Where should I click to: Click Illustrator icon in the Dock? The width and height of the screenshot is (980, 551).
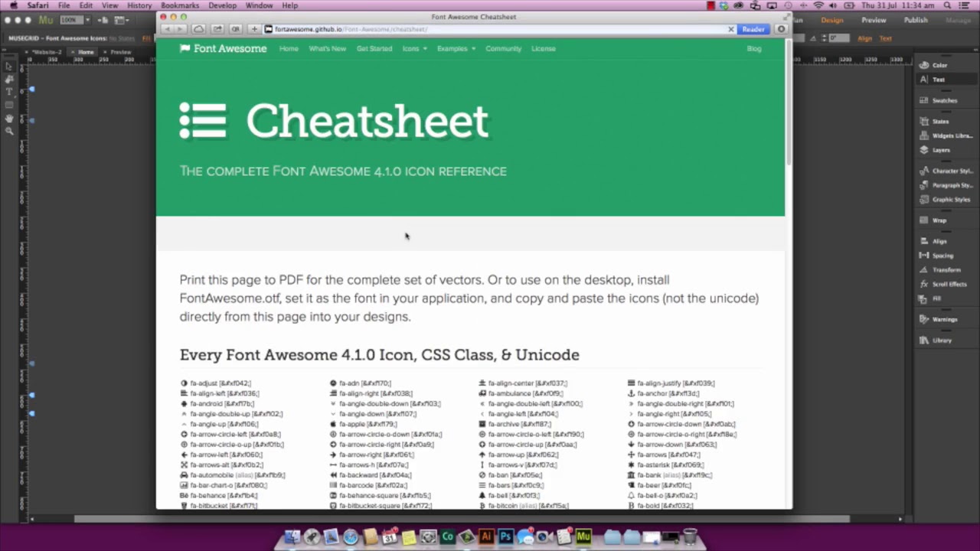point(485,537)
